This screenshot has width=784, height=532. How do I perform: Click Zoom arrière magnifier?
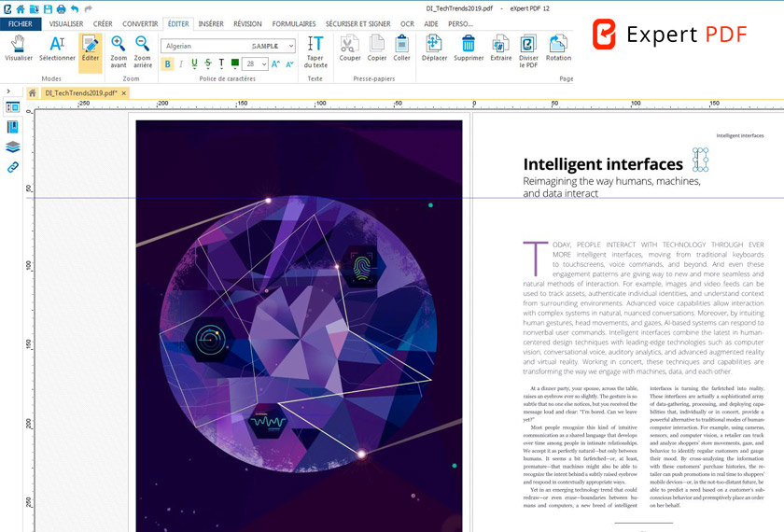(x=143, y=51)
